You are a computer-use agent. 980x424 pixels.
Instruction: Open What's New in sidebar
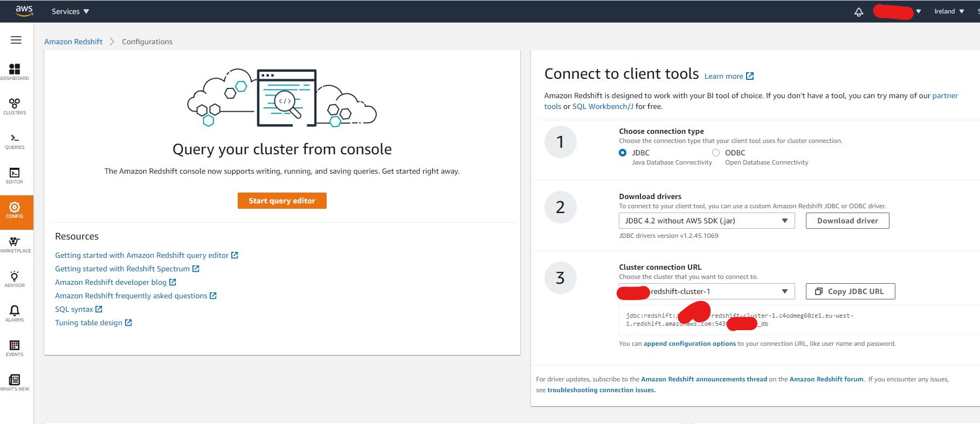[15, 382]
